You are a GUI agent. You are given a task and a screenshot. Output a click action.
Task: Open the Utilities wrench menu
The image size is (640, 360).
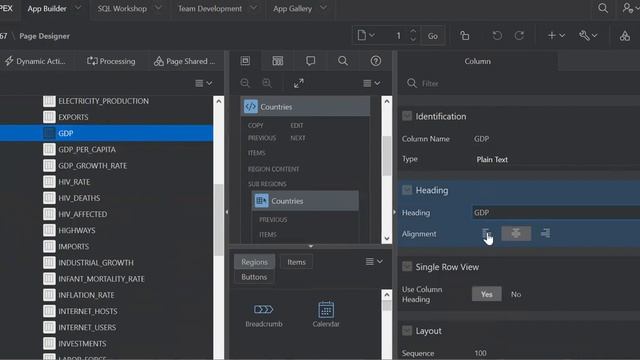pos(588,36)
